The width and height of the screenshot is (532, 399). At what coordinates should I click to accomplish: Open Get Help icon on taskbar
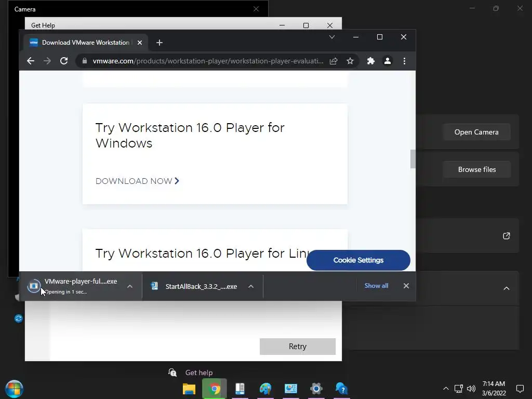[342, 389]
